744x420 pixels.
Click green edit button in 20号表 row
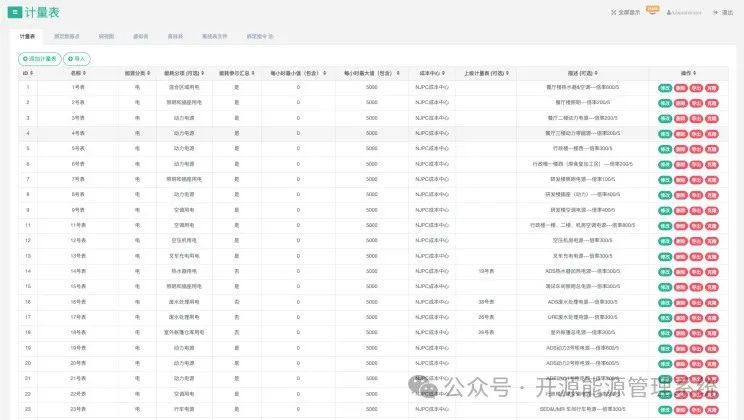[x=665, y=364]
